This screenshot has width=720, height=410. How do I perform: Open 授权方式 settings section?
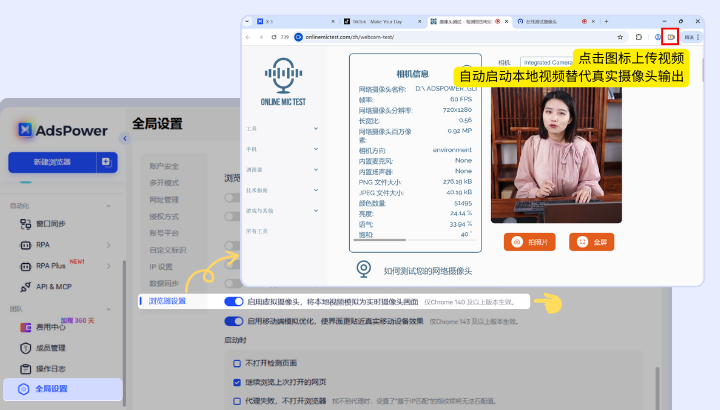tap(164, 216)
